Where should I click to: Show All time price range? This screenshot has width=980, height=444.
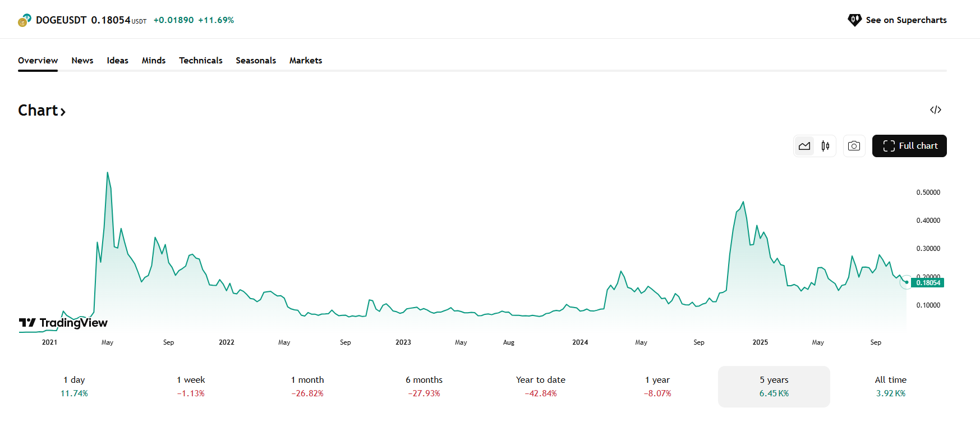pyautogui.click(x=890, y=386)
